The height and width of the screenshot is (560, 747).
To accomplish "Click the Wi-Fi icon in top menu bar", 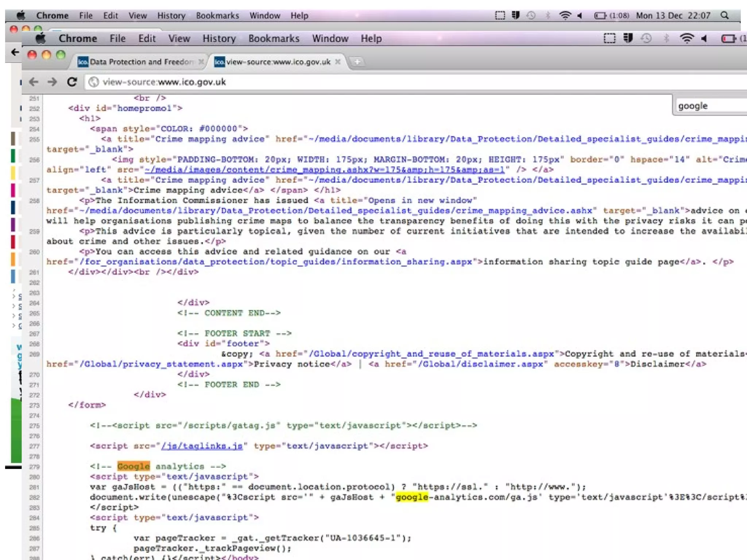I will click(565, 15).
